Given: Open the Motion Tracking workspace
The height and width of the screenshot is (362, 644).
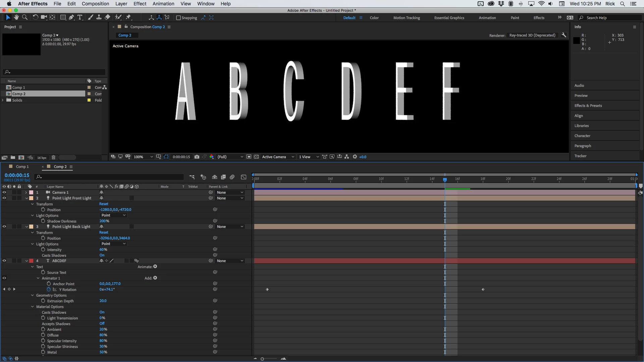Looking at the screenshot, I should coord(407,18).
